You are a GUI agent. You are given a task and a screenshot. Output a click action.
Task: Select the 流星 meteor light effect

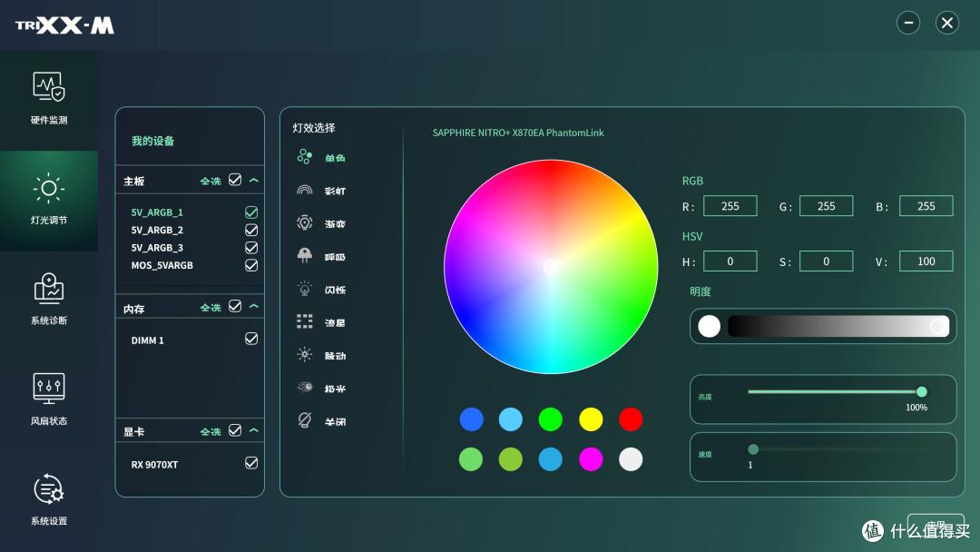tap(321, 322)
